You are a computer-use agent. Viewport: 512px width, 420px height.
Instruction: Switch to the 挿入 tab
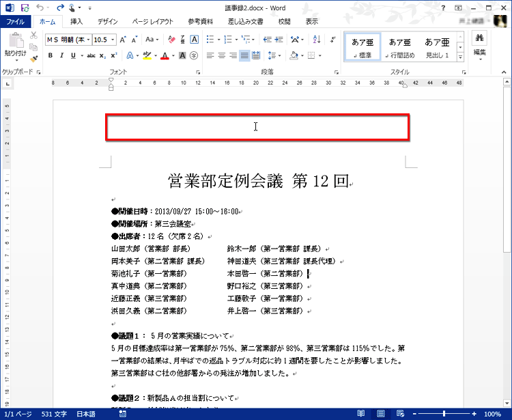click(76, 22)
